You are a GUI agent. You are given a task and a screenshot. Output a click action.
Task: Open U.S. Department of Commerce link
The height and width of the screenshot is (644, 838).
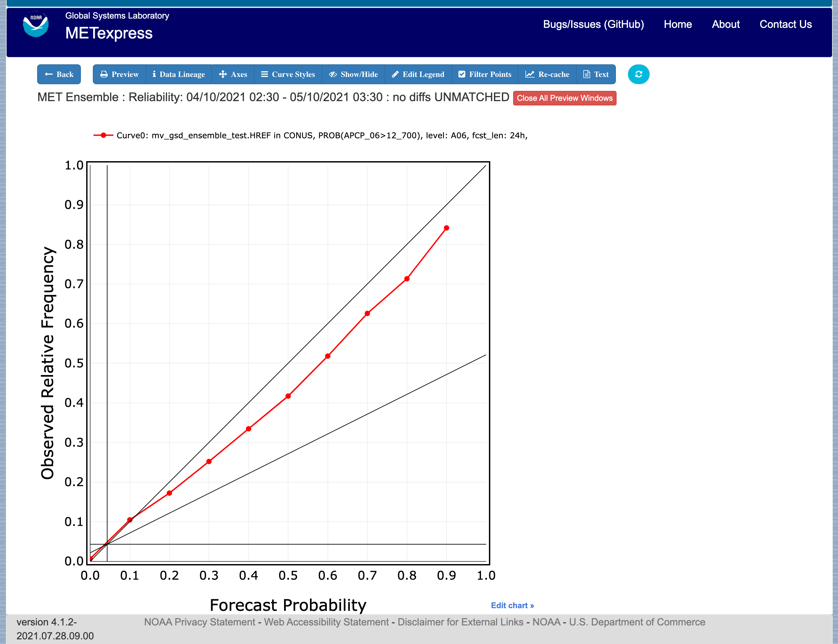(637, 622)
